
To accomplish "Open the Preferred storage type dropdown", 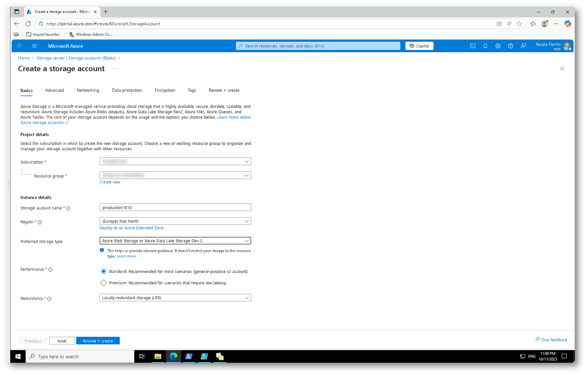I will click(x=175, y=241).
